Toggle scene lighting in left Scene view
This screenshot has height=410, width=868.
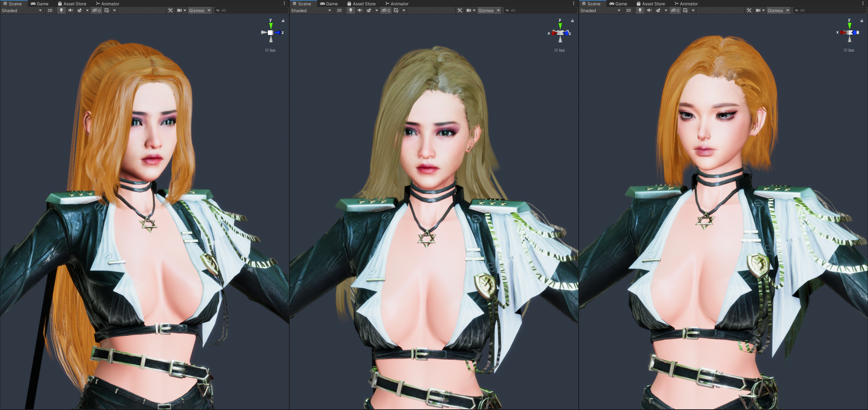(61, 10)
